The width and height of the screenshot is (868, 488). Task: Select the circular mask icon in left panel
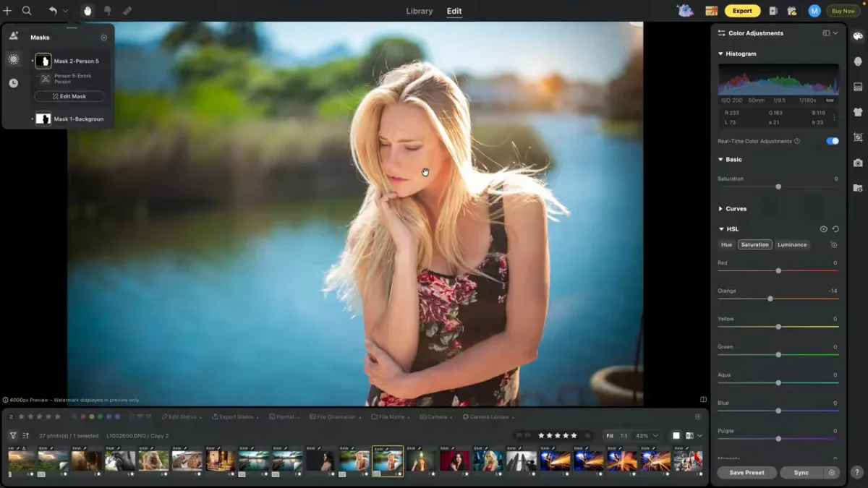coord(14,59)
